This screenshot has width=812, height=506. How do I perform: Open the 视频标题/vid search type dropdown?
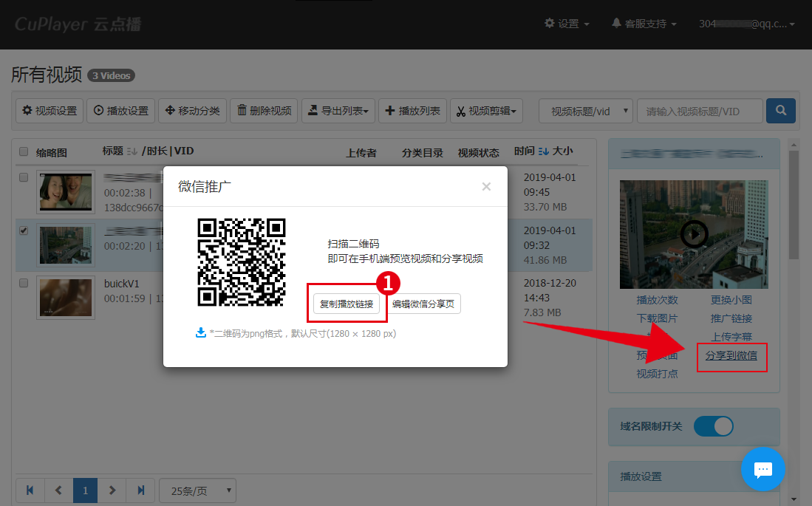(x=585, y=111)
